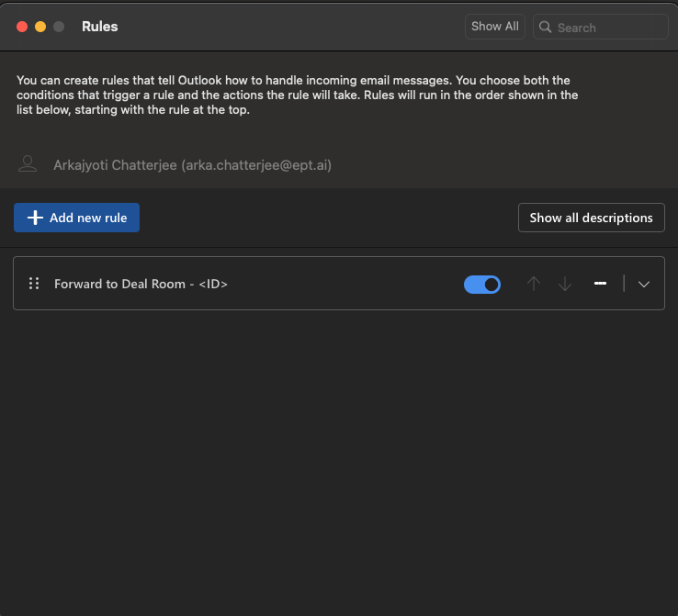Click the plus icon on Add new rule

[35, 218]
